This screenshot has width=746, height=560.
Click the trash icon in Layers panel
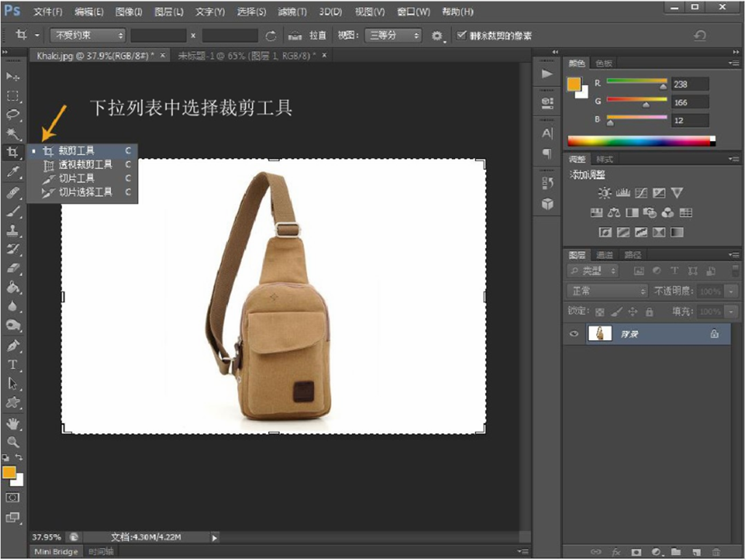tap(716, 552)
